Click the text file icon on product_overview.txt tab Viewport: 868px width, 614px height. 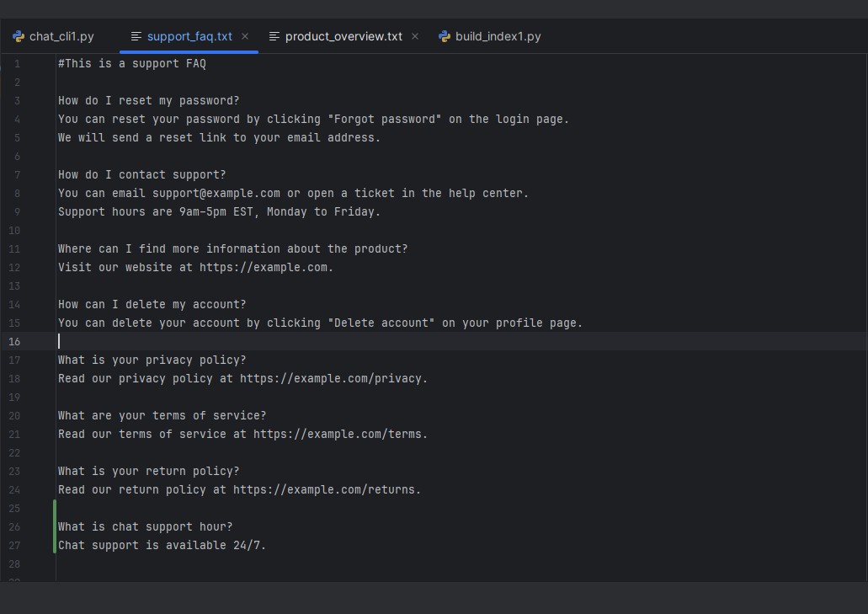(274, 36)
